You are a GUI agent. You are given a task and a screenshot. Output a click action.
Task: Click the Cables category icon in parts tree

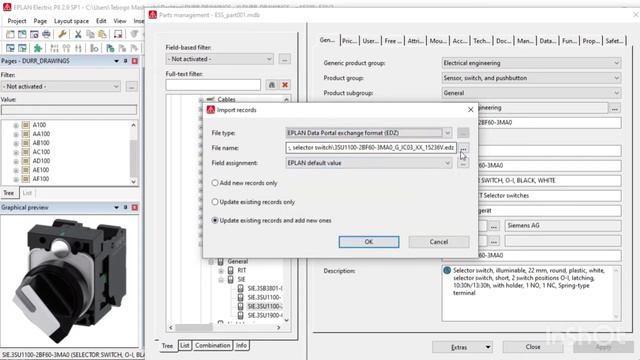(211, 99)
